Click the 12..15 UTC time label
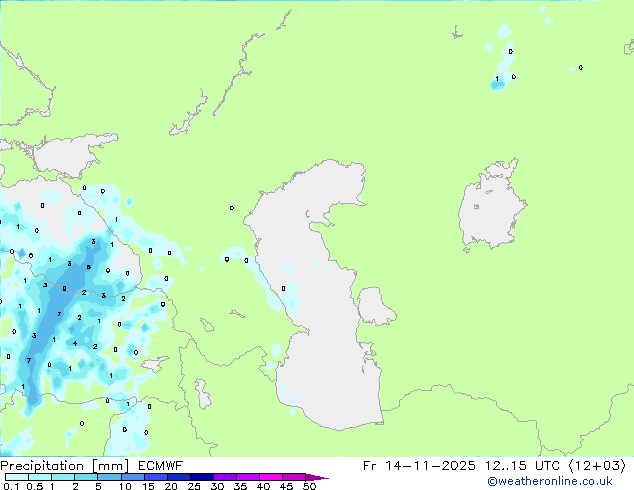634x490 pixels. click(522, 466)
